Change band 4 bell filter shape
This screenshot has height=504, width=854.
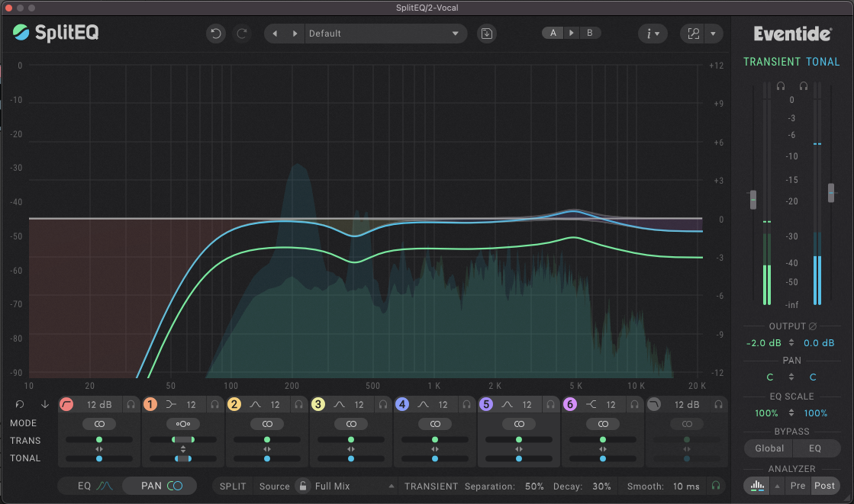click(423, 404)
